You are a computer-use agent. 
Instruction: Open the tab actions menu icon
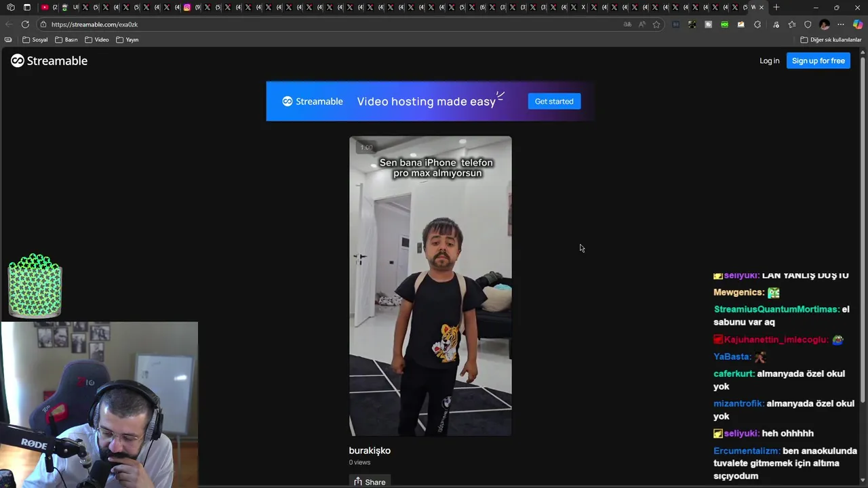pyautogui.click(x=27, y=7)
